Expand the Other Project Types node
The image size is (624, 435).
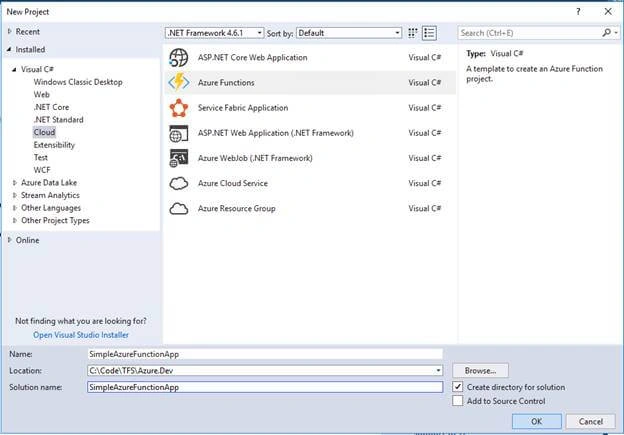[15, 220]
